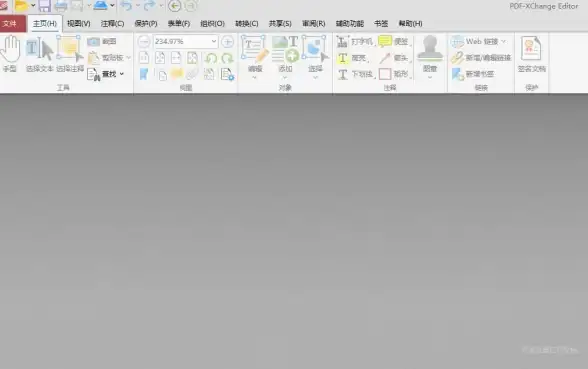This screenshot has width=588, height=369.
Task: Set view to Actual Size page icon
Action: pos(144,58)
